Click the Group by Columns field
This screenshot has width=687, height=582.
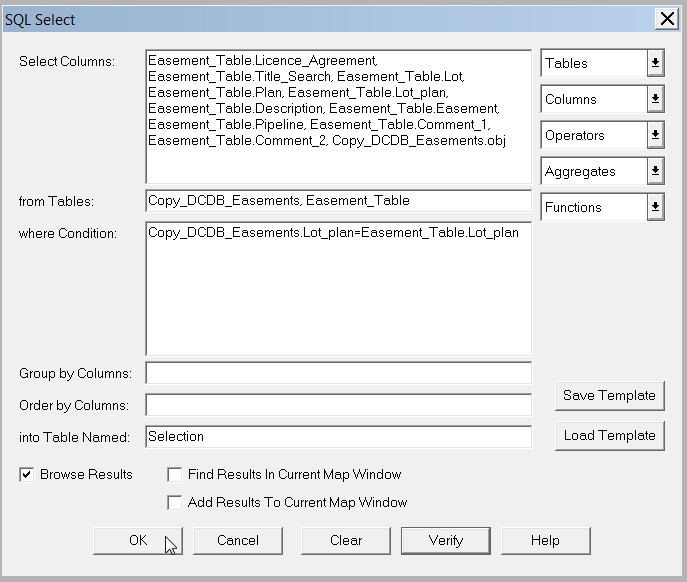click(338, 373)
